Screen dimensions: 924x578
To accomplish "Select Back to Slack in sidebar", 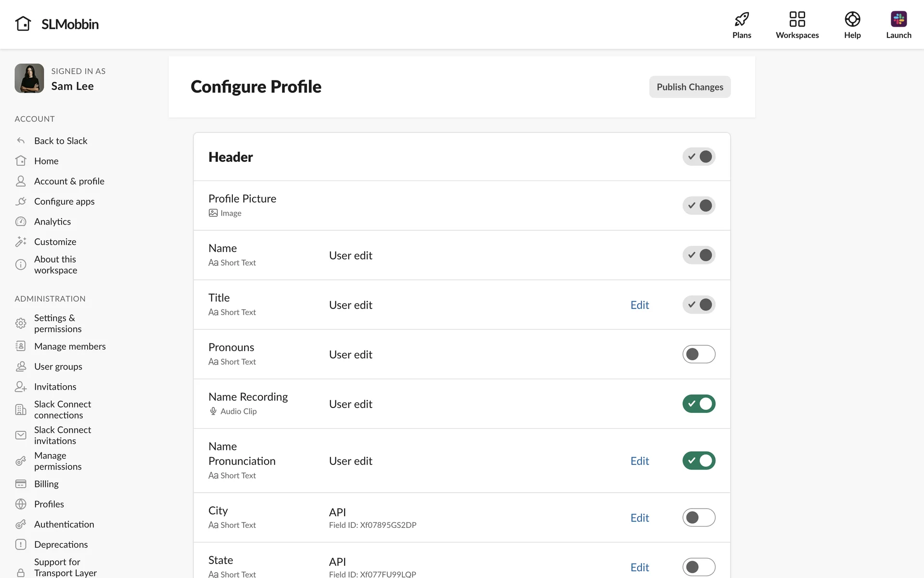I will 61,141.
